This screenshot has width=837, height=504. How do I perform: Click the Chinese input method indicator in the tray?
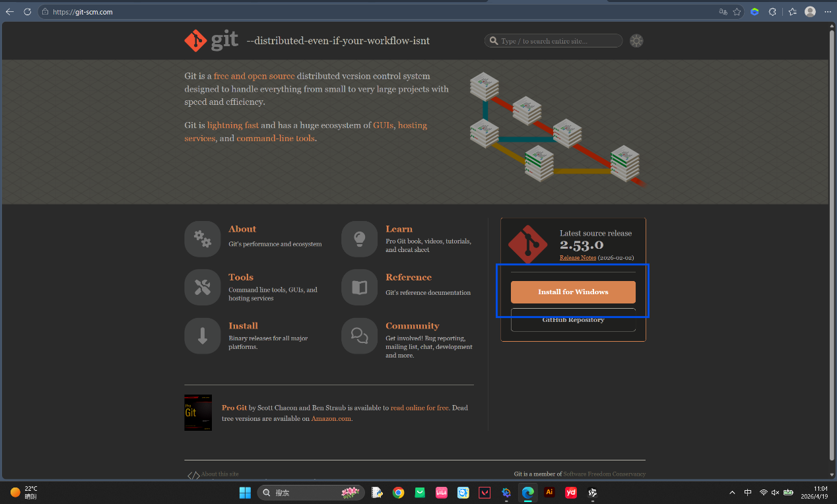[x=748, y=492]
